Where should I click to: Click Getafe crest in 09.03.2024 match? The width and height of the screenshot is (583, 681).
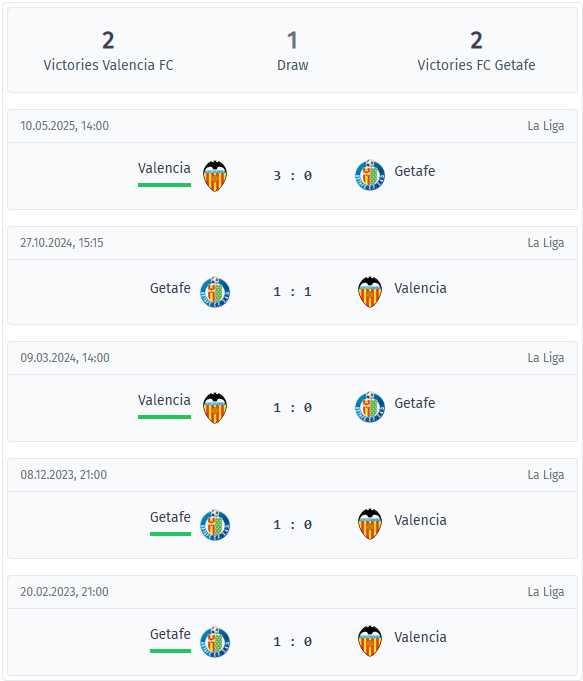coord(370,407)
